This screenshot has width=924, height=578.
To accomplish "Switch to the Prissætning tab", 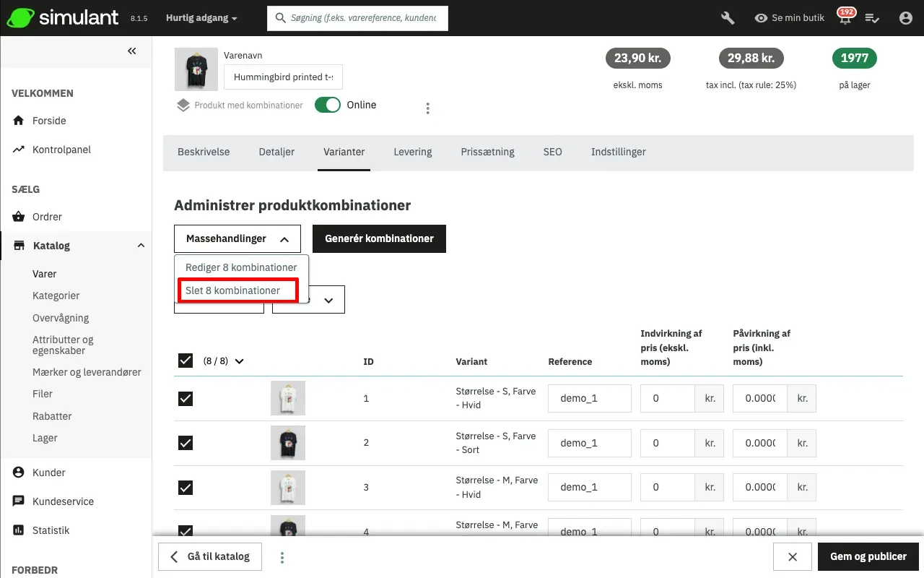I will pyautogui.click(x=487, y=152).
